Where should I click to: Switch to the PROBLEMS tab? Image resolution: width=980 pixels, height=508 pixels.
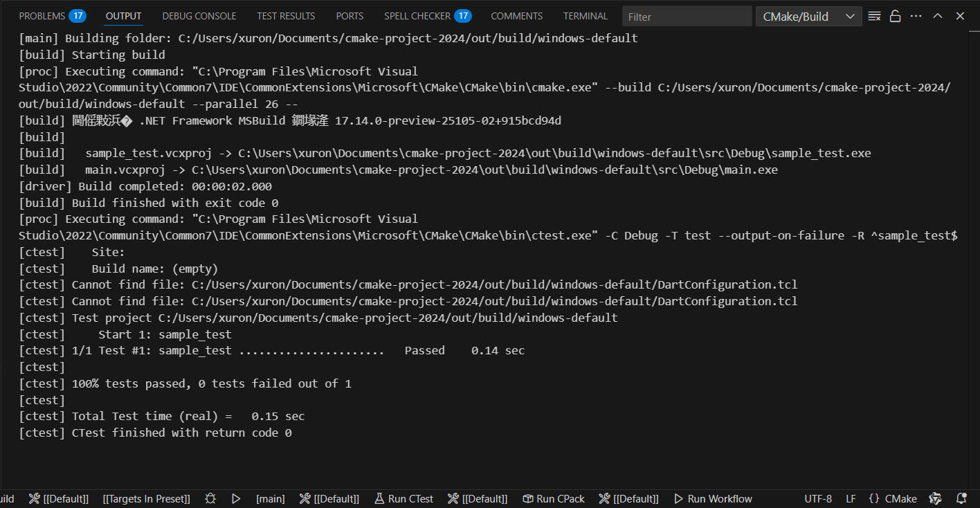[x=52, y=16]
